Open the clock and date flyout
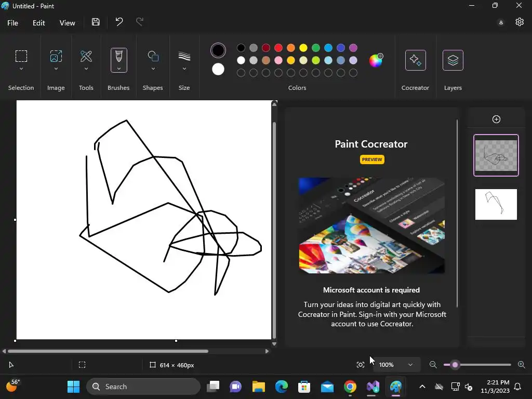This screenshot has width=532, height=399. [495, 387]
